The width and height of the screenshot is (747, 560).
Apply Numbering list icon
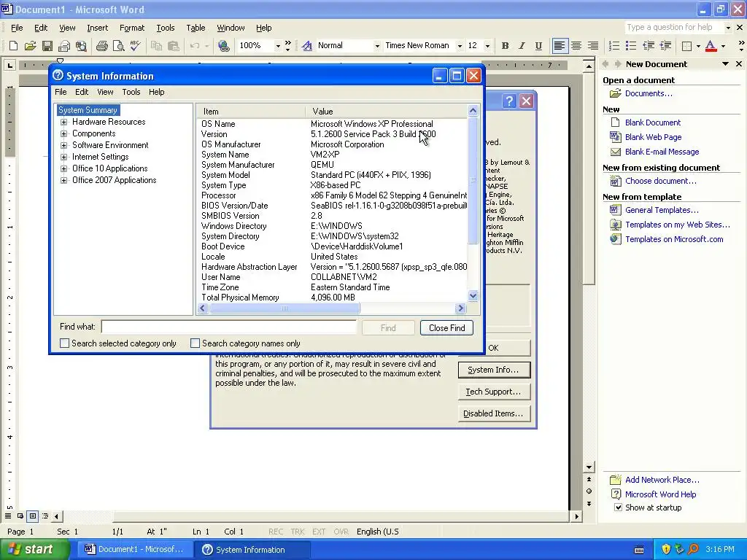click(614, 46)
